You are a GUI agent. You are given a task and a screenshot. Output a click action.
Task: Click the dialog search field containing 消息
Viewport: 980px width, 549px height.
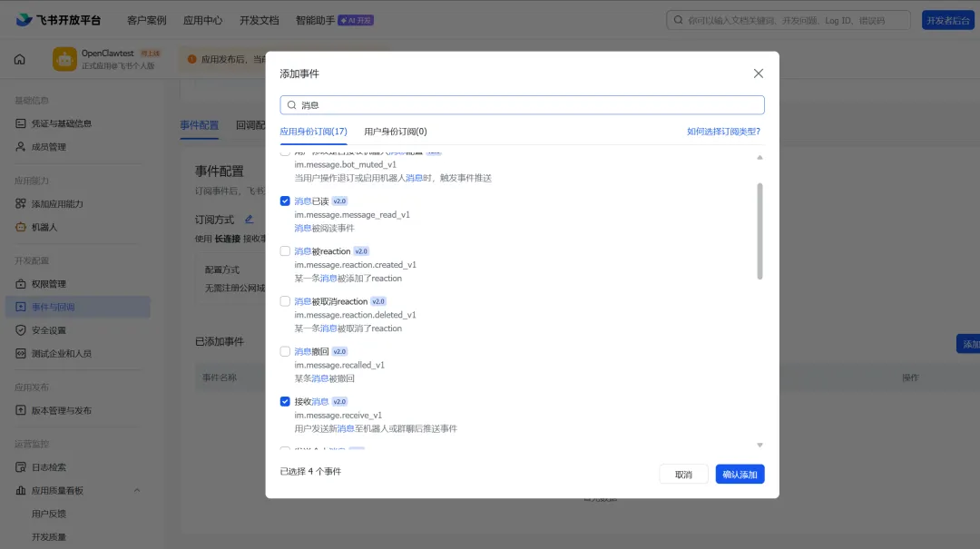522,105
